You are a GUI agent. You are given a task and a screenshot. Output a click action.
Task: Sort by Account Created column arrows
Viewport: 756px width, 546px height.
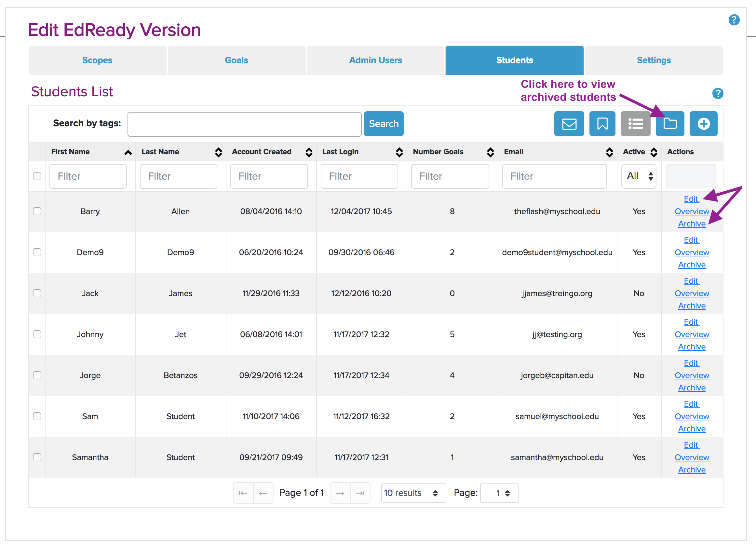(x=309, y=152)
